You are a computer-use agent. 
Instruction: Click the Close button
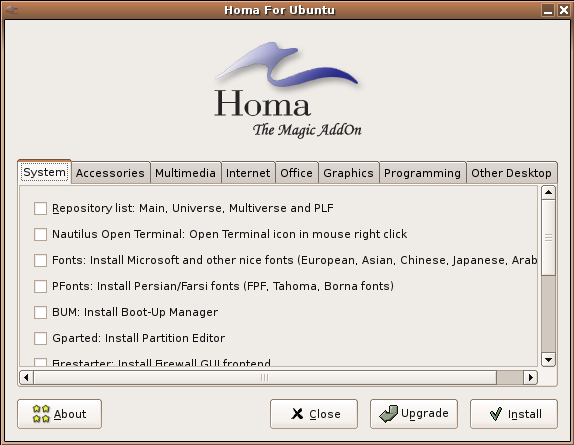coord(314,414)
